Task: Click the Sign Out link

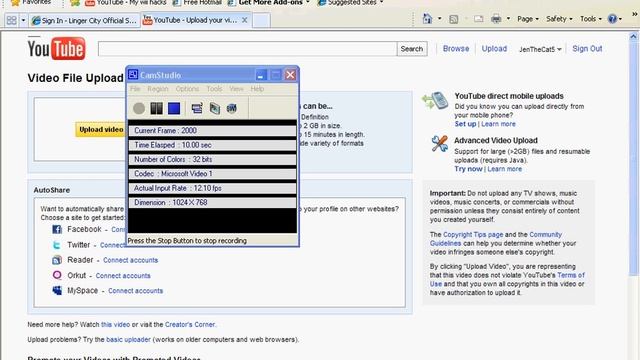Action: click(x=587, y=49)
